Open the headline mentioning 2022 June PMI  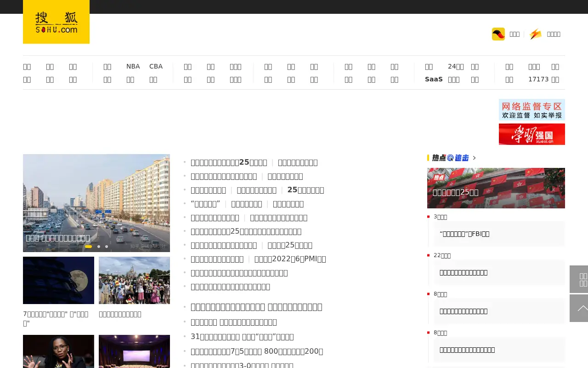point(290,259)
